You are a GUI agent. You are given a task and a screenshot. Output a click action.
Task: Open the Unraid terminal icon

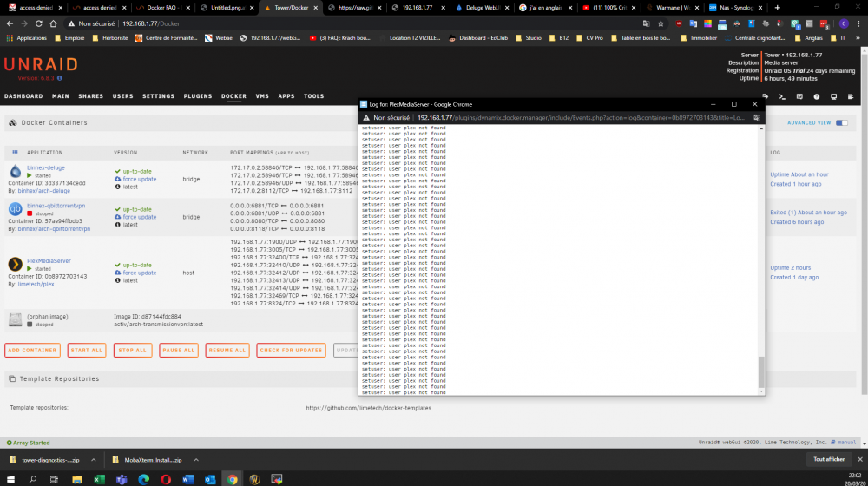click(x=782, y=96)
